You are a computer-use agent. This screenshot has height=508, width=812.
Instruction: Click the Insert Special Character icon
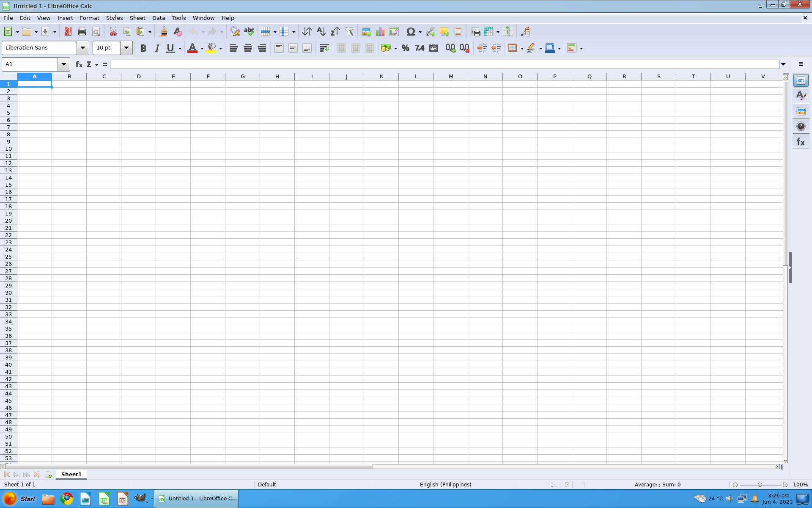(410, 32)
